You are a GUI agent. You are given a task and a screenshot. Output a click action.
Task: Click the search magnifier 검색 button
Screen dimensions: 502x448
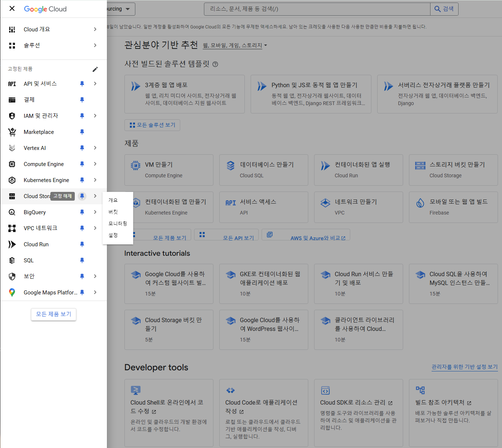[444, 9]
